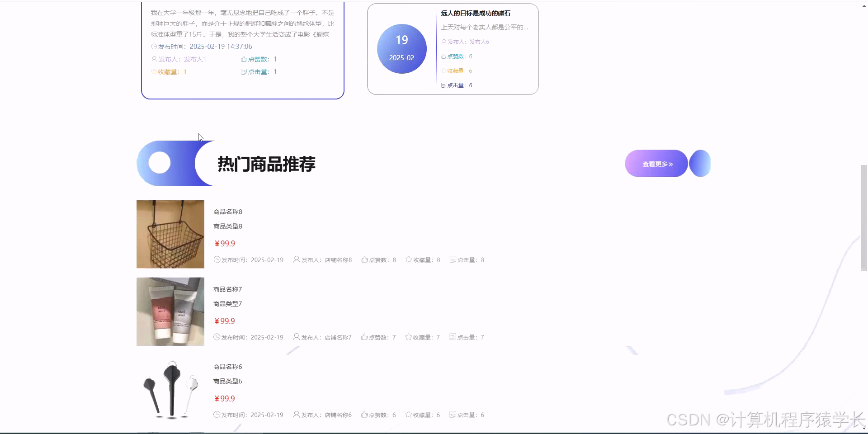Click the star 收藏量 icon on 商品名称7
Image resolution: width=868 pixels, height=434 pixels.
pyautogui.click(x=409, y=337)
